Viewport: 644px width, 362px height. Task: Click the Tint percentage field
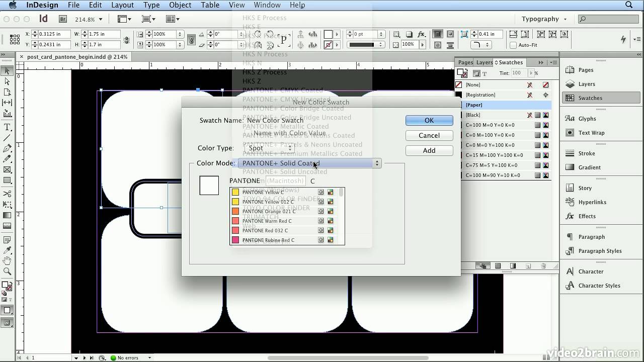click(518, 73)
